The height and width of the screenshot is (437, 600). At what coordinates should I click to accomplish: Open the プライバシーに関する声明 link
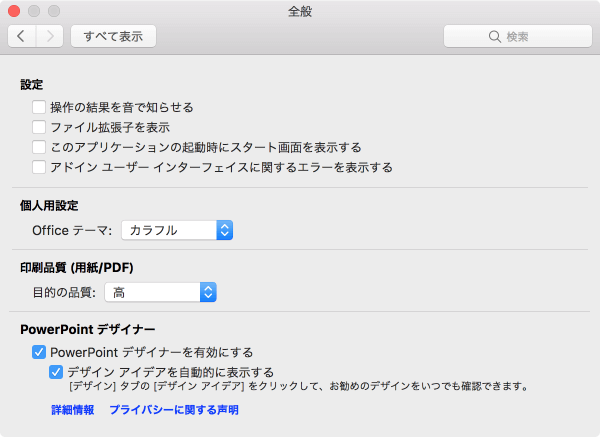click(x=174, y=410)
